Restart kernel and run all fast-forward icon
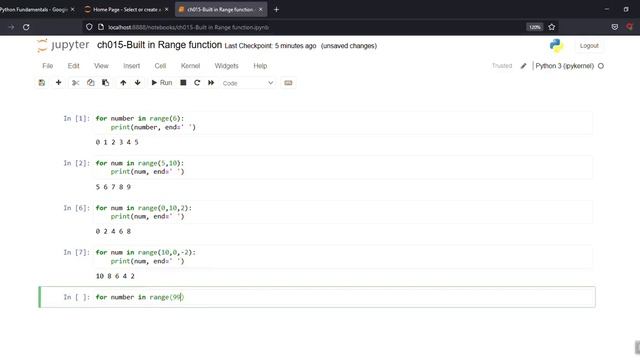 (x=211, y=83)
